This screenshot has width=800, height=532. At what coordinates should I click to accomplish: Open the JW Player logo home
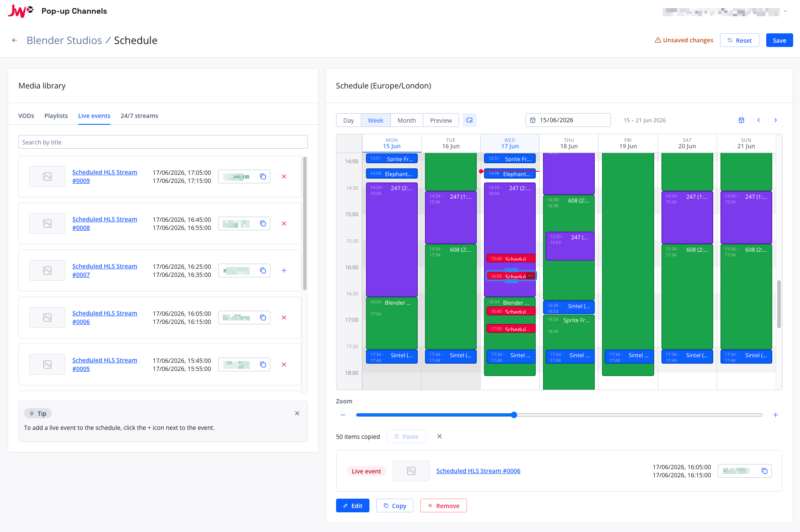[21, 11]
